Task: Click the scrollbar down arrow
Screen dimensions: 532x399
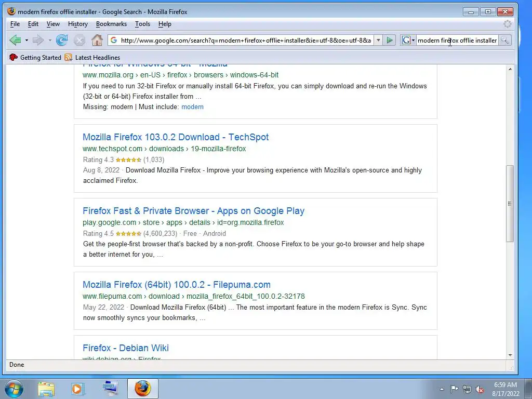Action: click(x=510, y=355)
